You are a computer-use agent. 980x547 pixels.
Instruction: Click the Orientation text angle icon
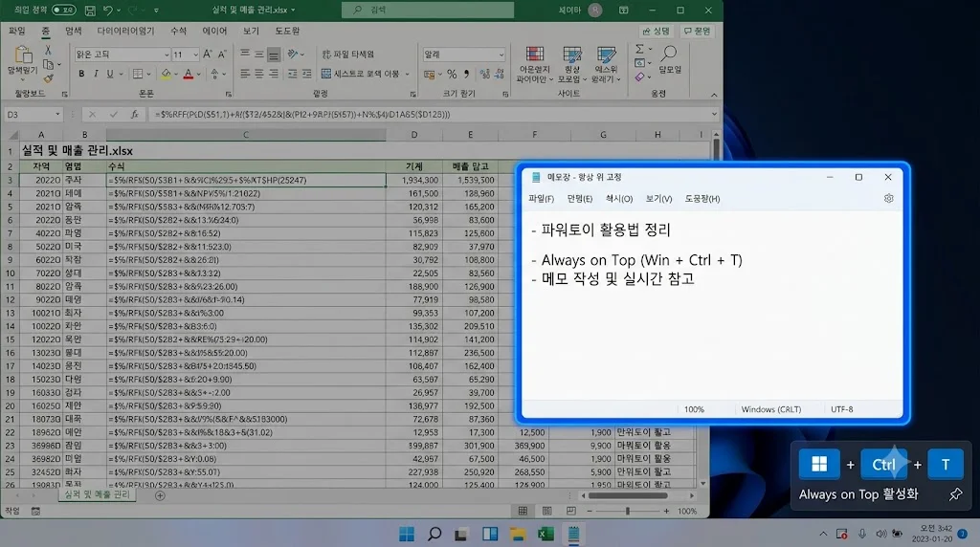click(x=293, y=55)
